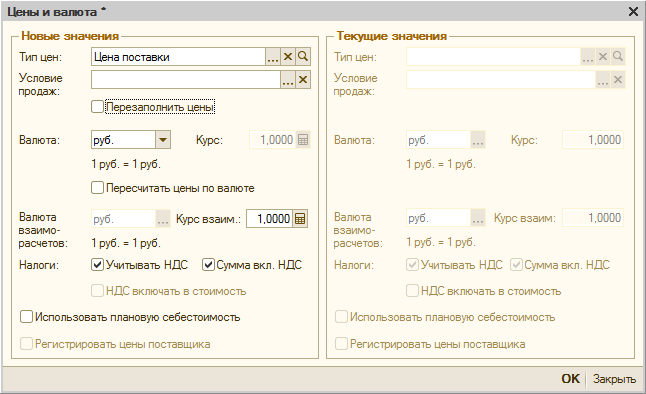The image size is (646, 394).
Task: Open calculator for Курс взаим. field
Action: coord(300,219)
